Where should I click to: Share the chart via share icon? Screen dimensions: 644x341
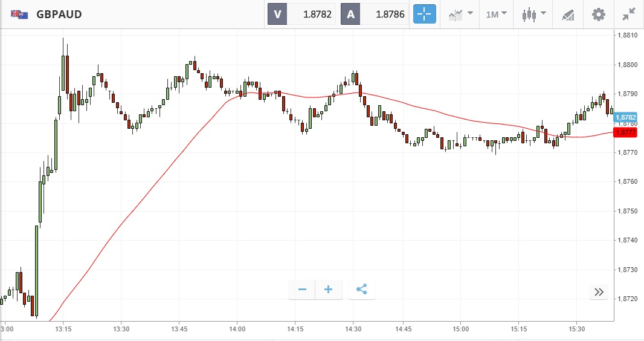pyautogui.click(x=361, y=290)
